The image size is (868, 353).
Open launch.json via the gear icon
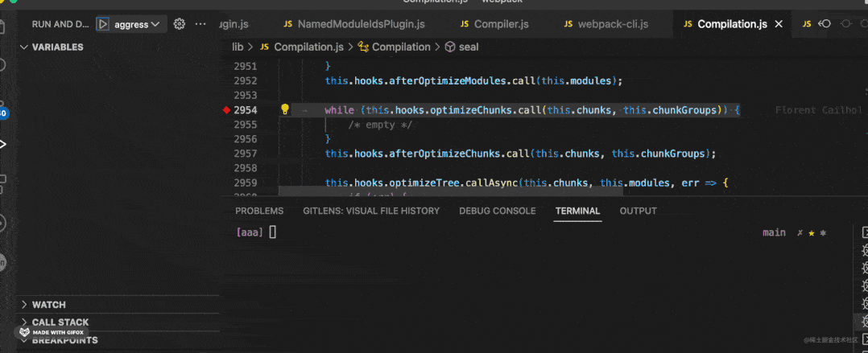click(x=179, y=24)
